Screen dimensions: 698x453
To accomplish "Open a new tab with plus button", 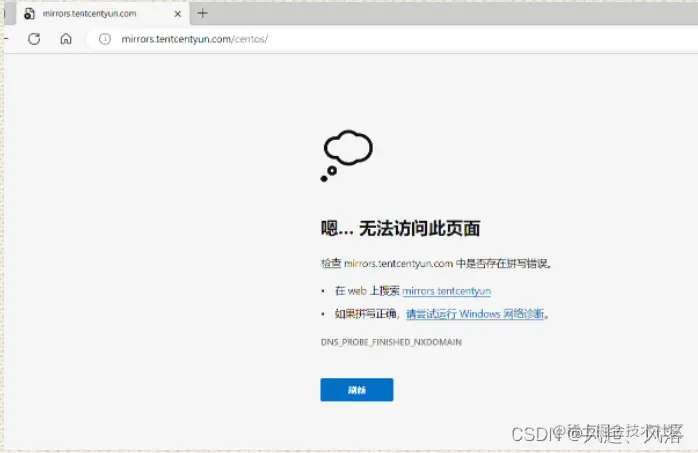I will (x=203, y=13).
